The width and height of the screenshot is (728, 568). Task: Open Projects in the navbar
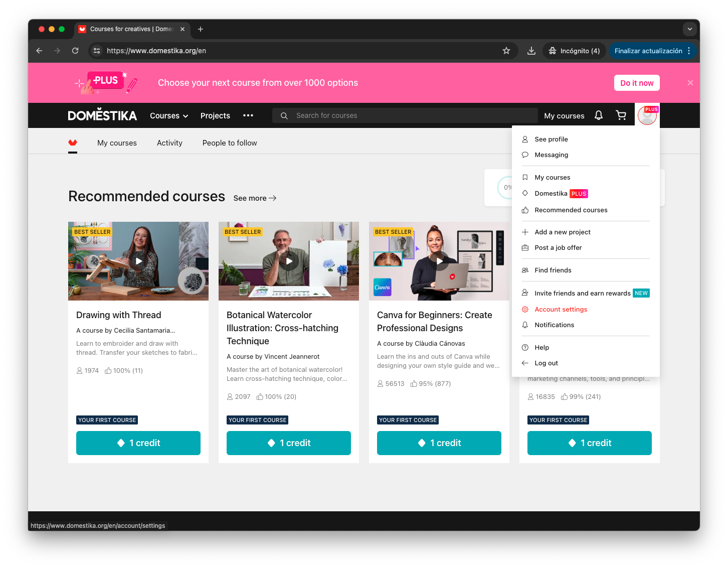pos(215,115)
